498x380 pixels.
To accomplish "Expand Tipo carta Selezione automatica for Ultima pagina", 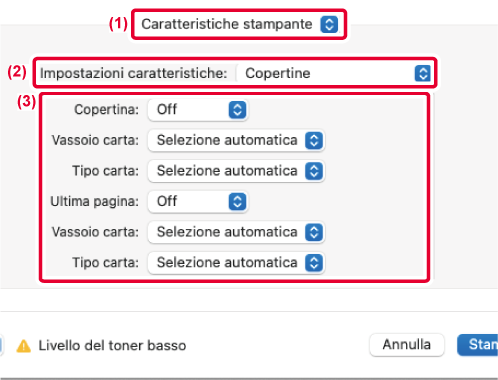I will [x=236, y=263].
